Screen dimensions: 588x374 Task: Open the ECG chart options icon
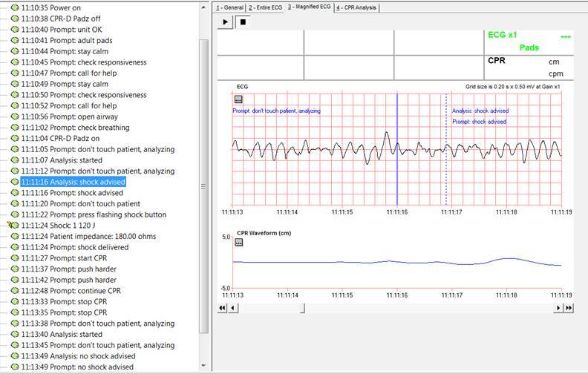238,99
